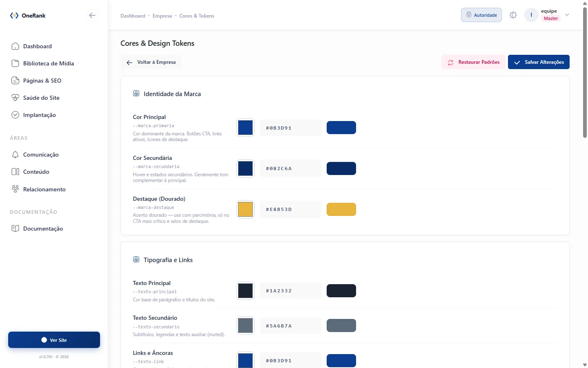Edit the Cor Principal hex field #0B3D91

click(291, 128)
